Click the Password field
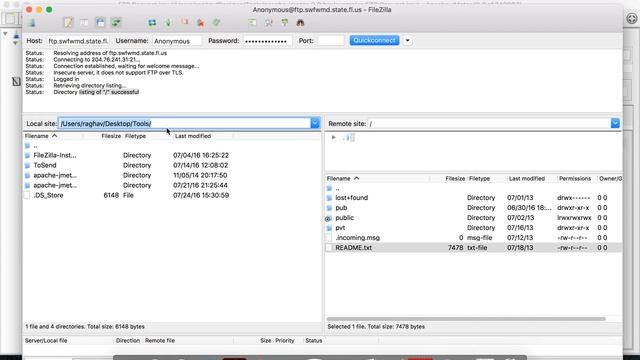The height and width of the screenshot is (360, 640). [267, 41]
